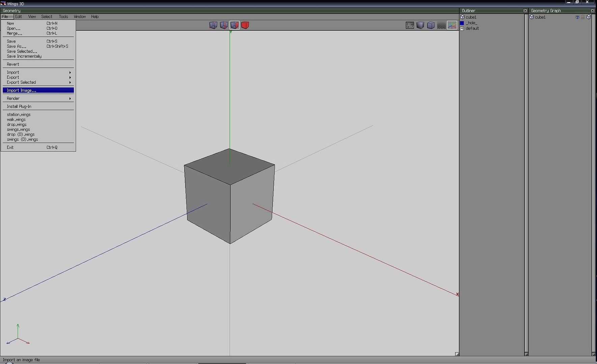597x364 pixels.
Task: Toggle orthographic view cube icon
Action: pyautogui.click(x=431, y=25)
